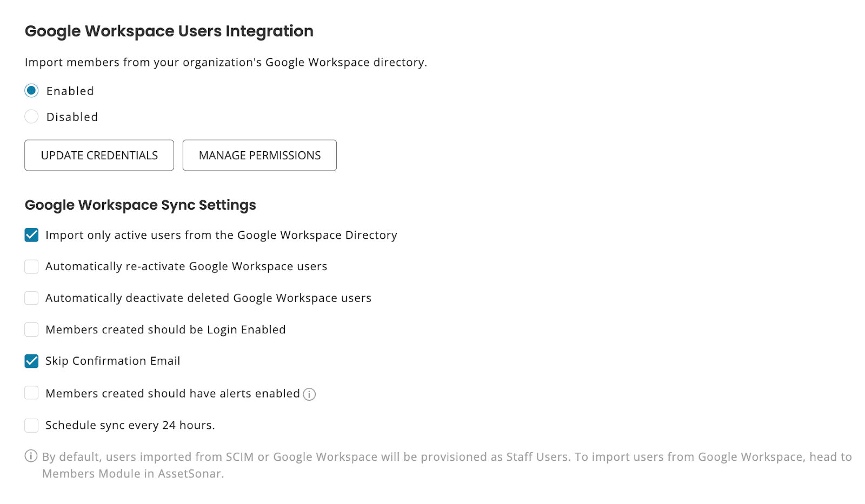Enable the members alerts checkbox
Screen dimensions: 865x504
pos(31,393)
